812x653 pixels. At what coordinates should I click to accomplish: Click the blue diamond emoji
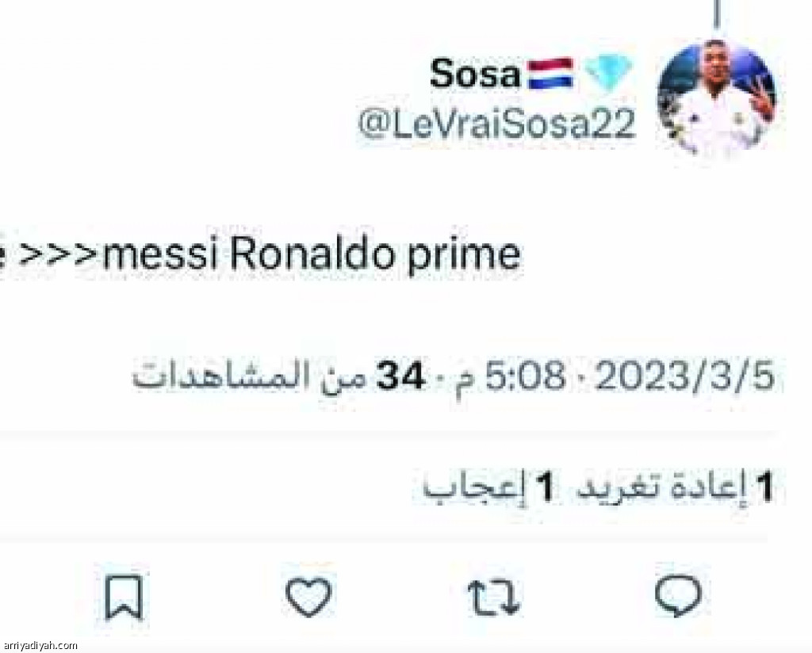tap(608, 73)
